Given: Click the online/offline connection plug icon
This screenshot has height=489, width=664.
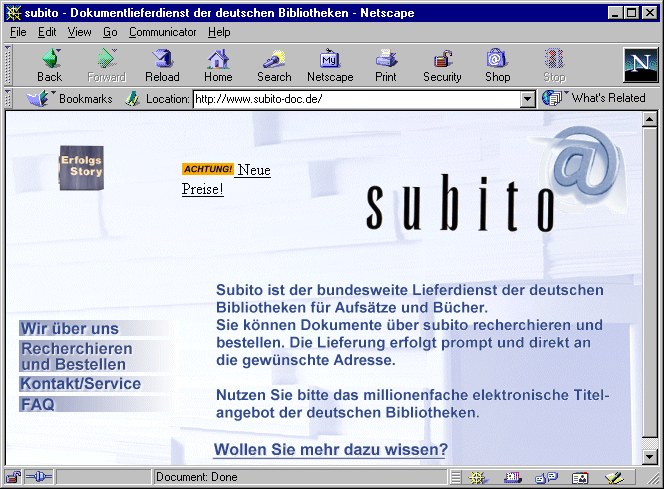Looking at the screenshot, I should (39, 477).
